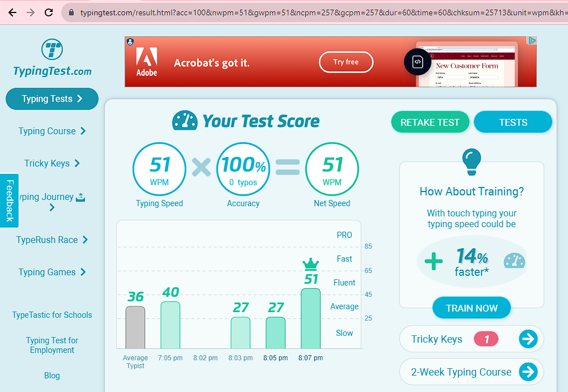Expand Typing Tests button chevron
The width and height of the screenshot is (568, 392).
coord(80,99)
